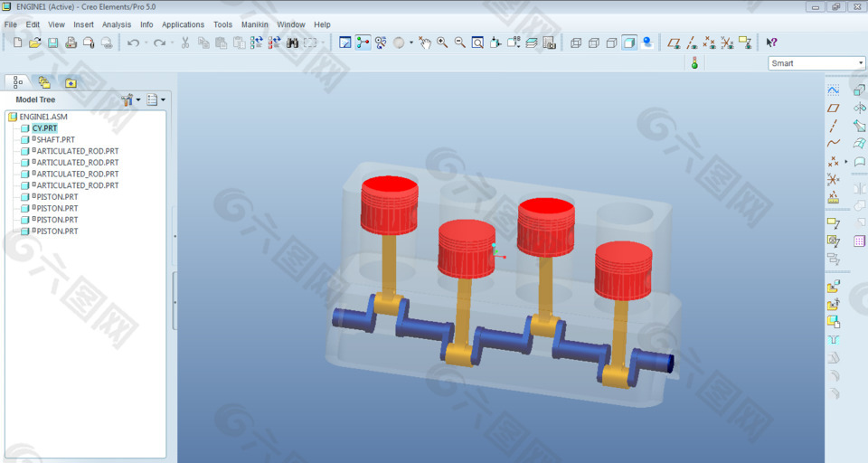This screenshot has height=463, width=868.
Task: Toggle wireframe display style
Action: pyautogui.click(x=574, y=43)
